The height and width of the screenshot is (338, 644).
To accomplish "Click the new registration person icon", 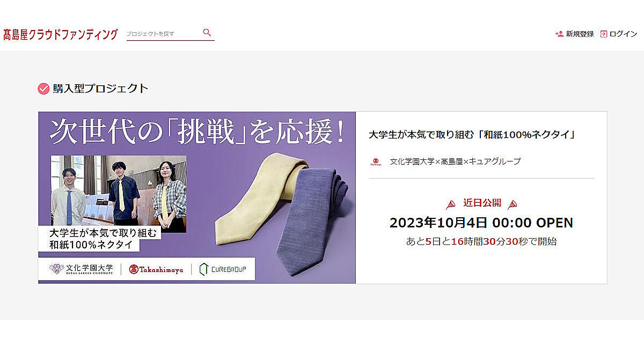I will 559,34.
